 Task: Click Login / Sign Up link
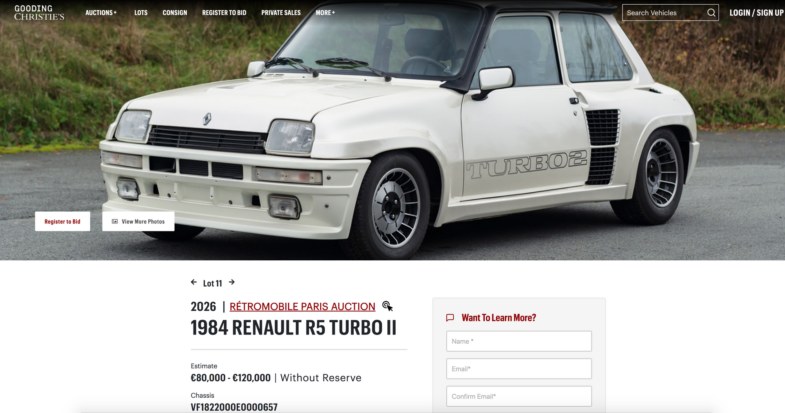pyautogui.click(x=756, y=13)
